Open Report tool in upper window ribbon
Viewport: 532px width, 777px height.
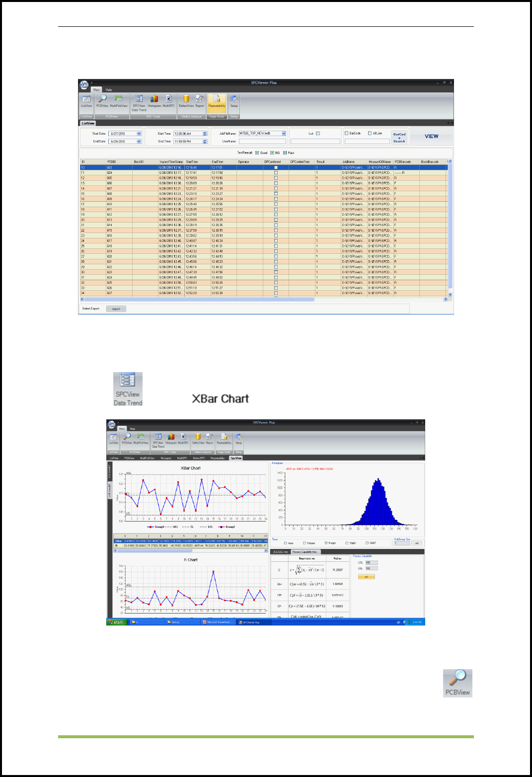coord(200,101)
